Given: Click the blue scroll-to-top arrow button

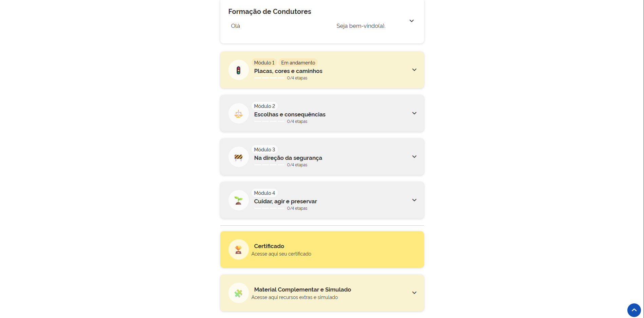Looking at the screenshot, I should pos(634,310).
